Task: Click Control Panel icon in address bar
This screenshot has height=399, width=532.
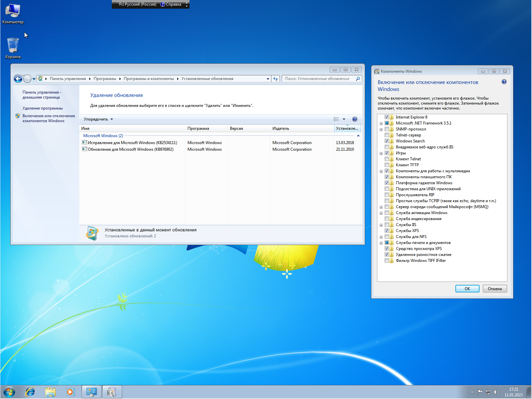Action: click(40, 79)
